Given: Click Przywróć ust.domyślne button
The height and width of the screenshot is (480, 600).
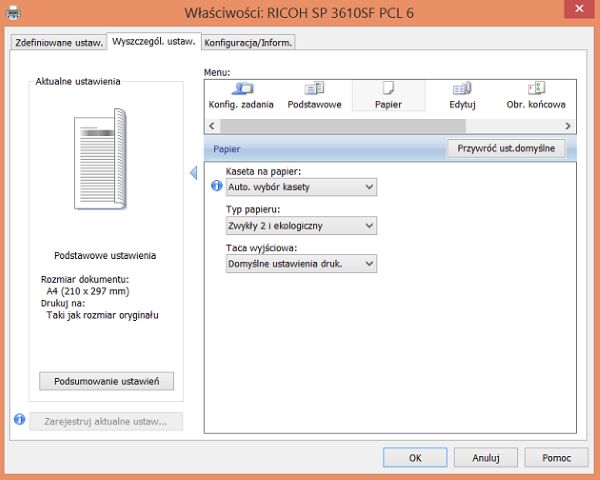Looking at the screenshot, I should [506, 148].
